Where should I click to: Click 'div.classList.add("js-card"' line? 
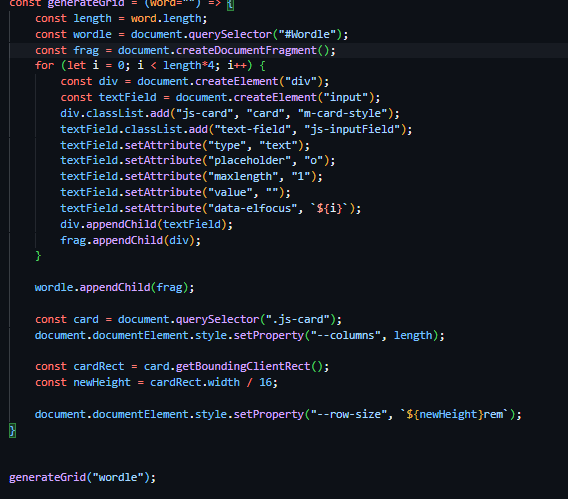pyautogui.click(x=230, y=113)
